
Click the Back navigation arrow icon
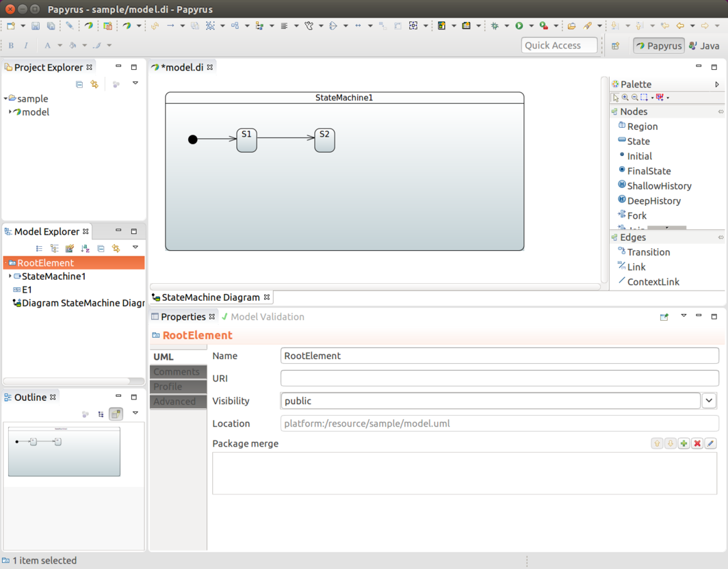680,26
